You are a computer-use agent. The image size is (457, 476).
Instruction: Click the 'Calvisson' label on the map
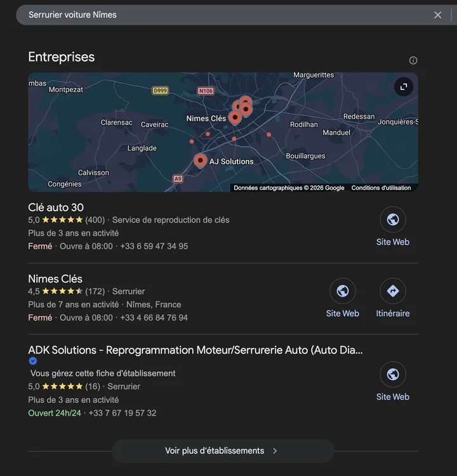click(93, 173)
